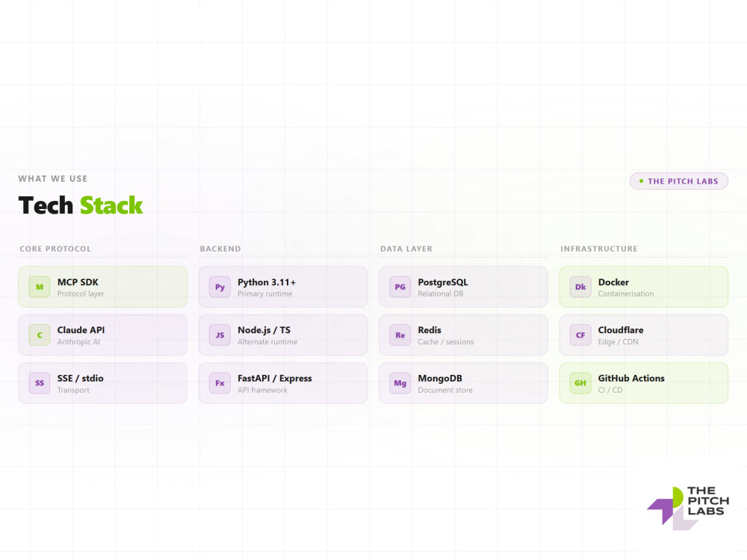Select the Re icon for Redis
Screen dimensions: 747x560
[400, 335]
